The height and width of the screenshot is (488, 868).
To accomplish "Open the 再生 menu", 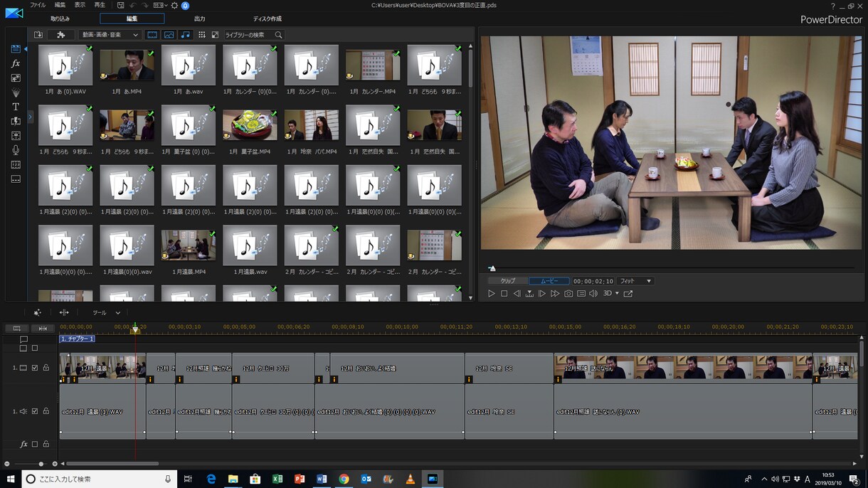I will point(100,5).
